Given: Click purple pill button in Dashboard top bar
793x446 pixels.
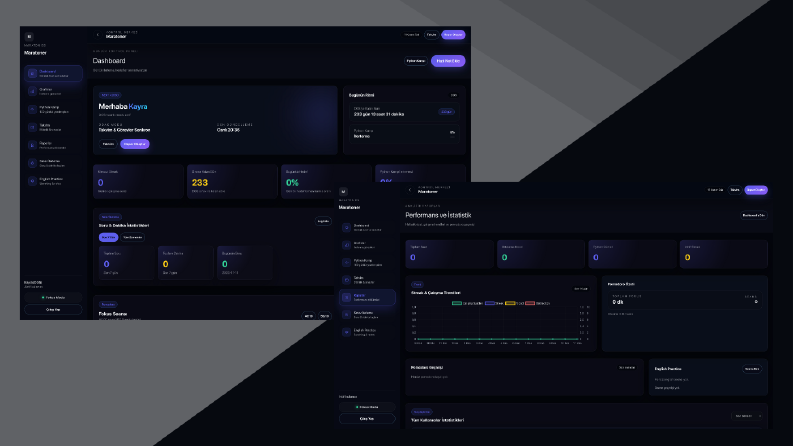Looking at the screenshot, I should point(453,35).
